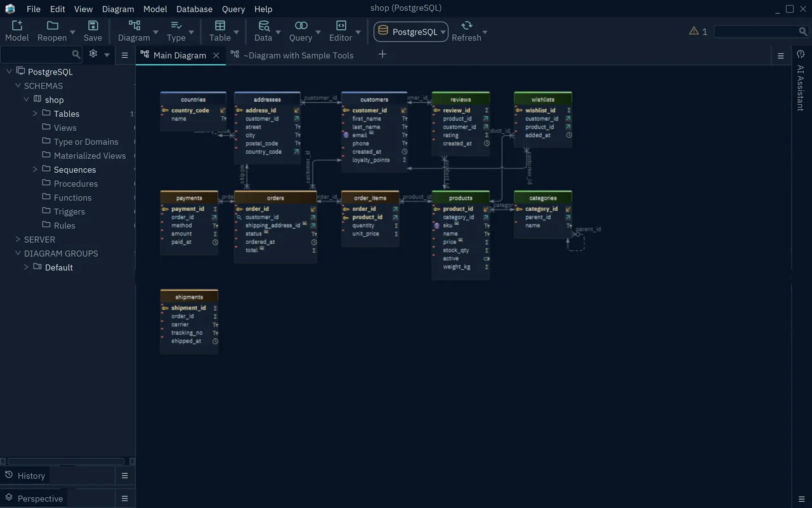The height and width of the screenshot is (508, 812).
Task: Select the customers table header
Action: point(374,99)
